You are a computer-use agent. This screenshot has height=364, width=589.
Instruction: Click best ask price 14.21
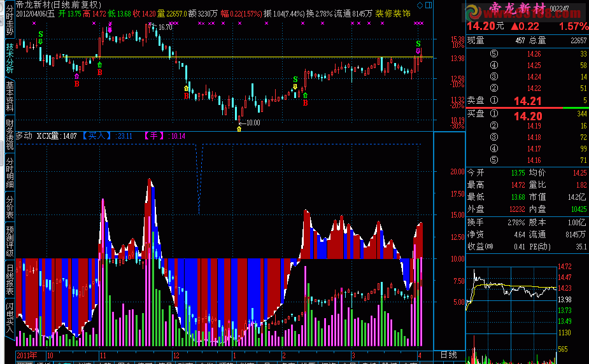click(527, 101)
